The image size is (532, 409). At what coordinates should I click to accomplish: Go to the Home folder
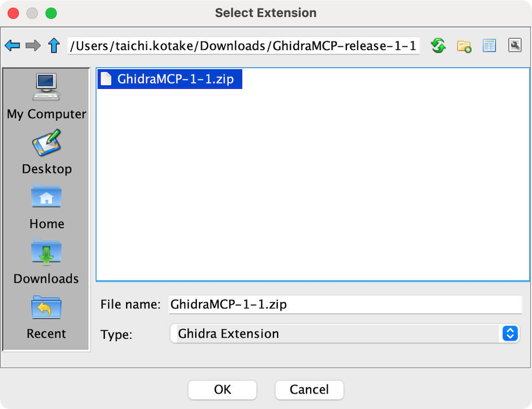click(46, 207)
